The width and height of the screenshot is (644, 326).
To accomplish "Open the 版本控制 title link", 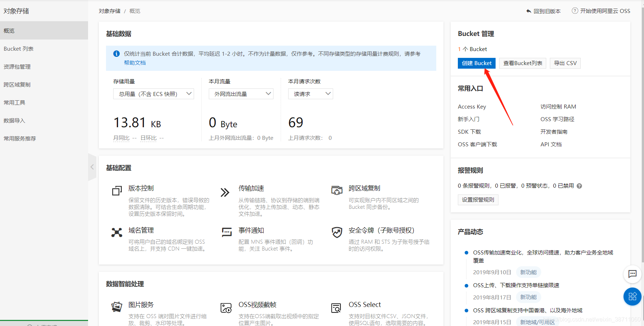I will (x=141, y=188).
